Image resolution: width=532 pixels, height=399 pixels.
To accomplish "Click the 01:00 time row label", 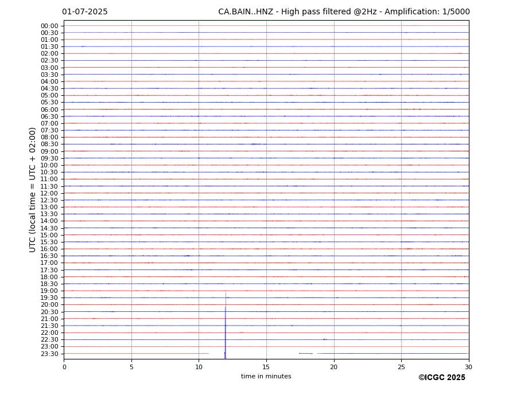I will 49,40.
